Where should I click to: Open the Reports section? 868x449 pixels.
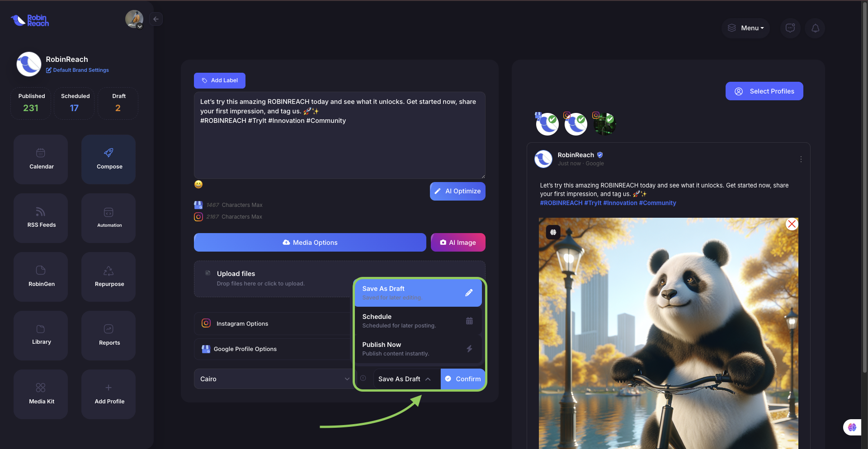[108, 335]
